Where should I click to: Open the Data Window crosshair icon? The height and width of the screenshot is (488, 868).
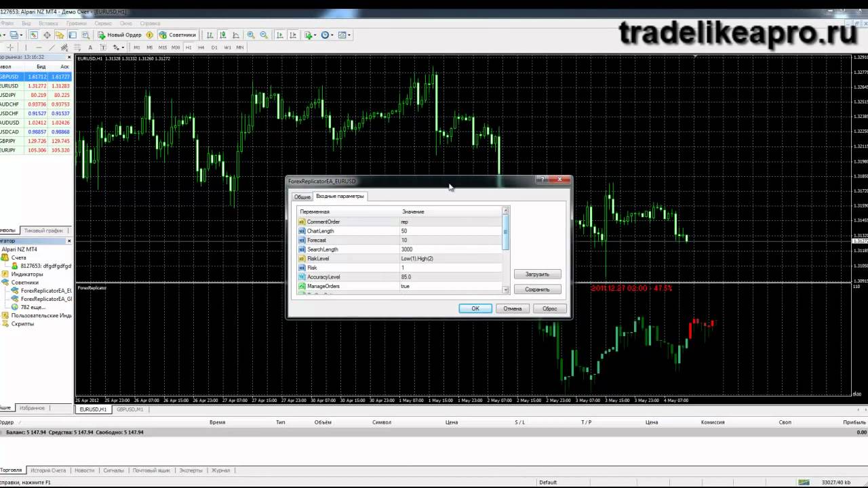(47, 35)
